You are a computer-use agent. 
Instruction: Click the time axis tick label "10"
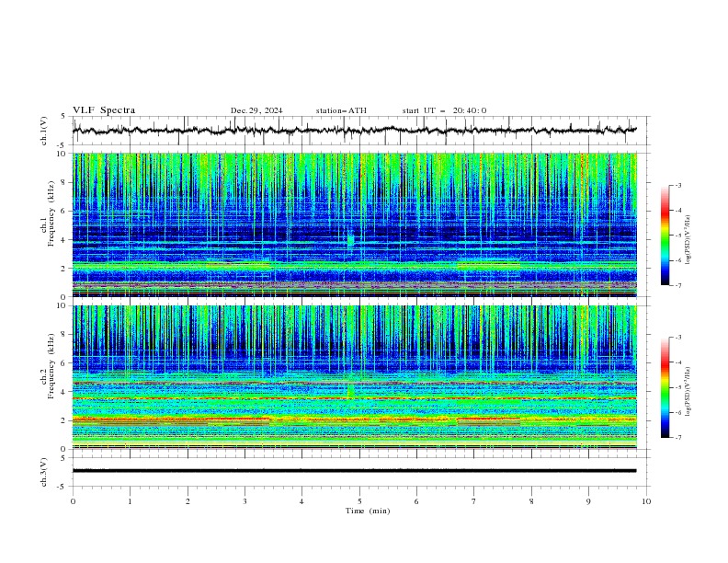(x=646, y=501)
